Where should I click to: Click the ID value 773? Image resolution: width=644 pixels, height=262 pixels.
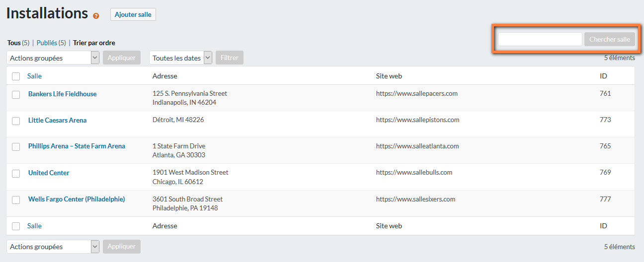[x=605, y=120]
